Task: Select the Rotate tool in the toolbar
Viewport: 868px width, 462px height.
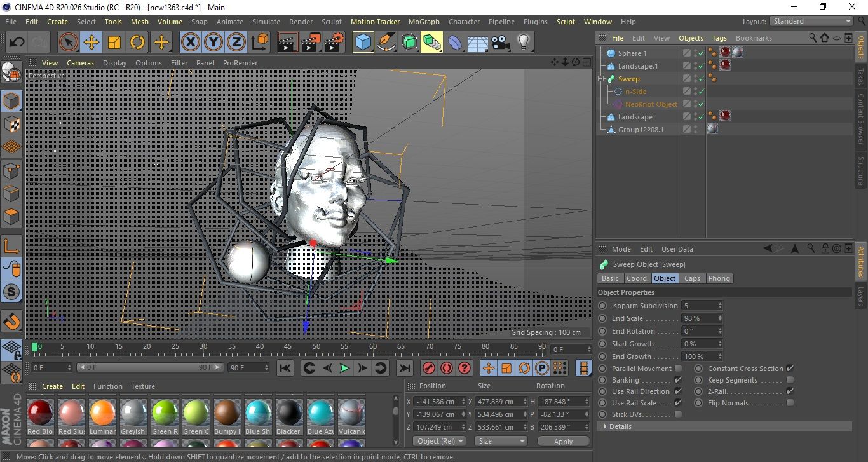Action: 137,43
